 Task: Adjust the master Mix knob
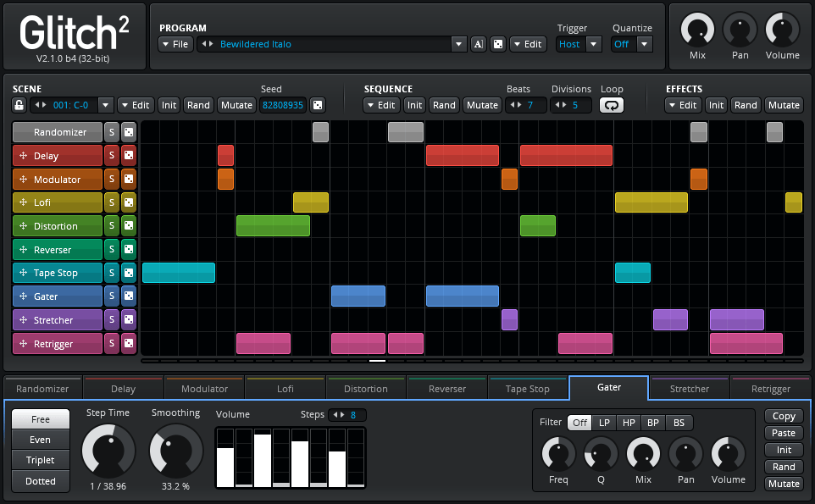(x=697, y=30)
